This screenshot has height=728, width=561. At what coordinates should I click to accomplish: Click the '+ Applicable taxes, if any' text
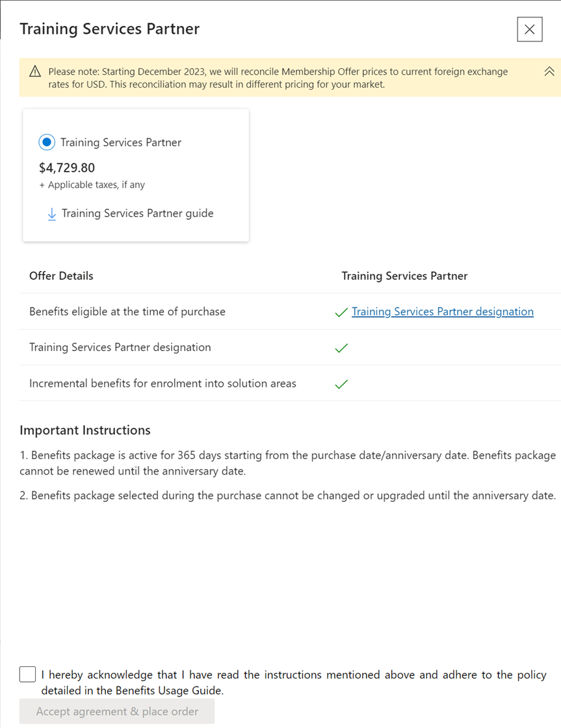(92, 185)
